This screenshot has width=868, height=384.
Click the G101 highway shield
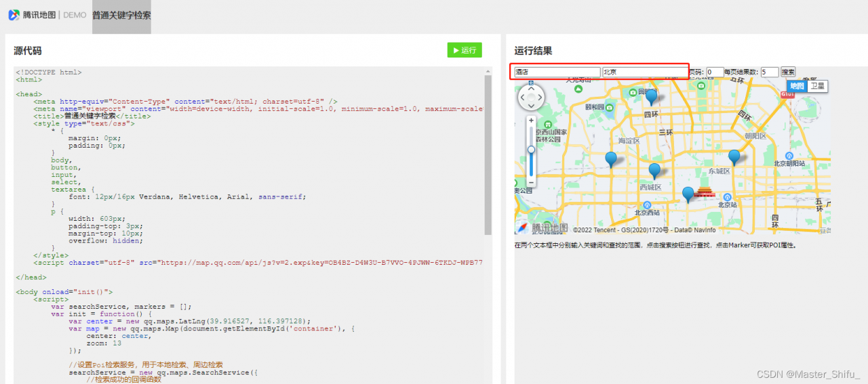coord(787,95)
